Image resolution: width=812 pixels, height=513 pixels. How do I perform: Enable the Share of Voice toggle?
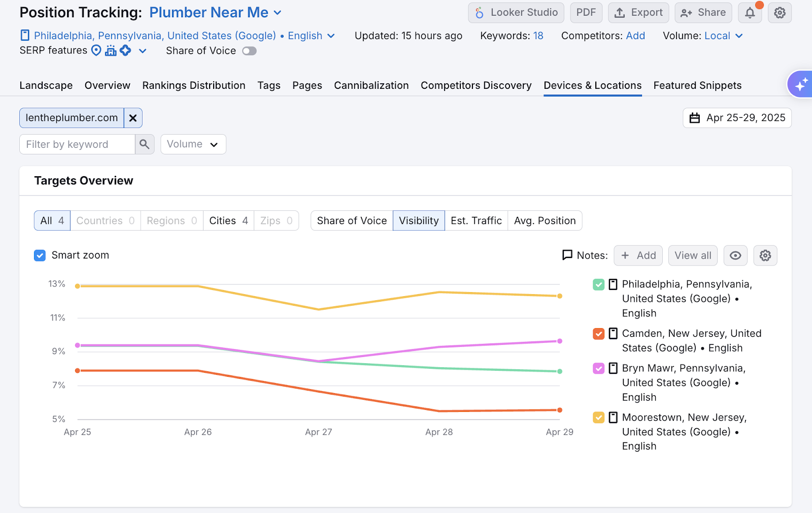coord(249,51)
